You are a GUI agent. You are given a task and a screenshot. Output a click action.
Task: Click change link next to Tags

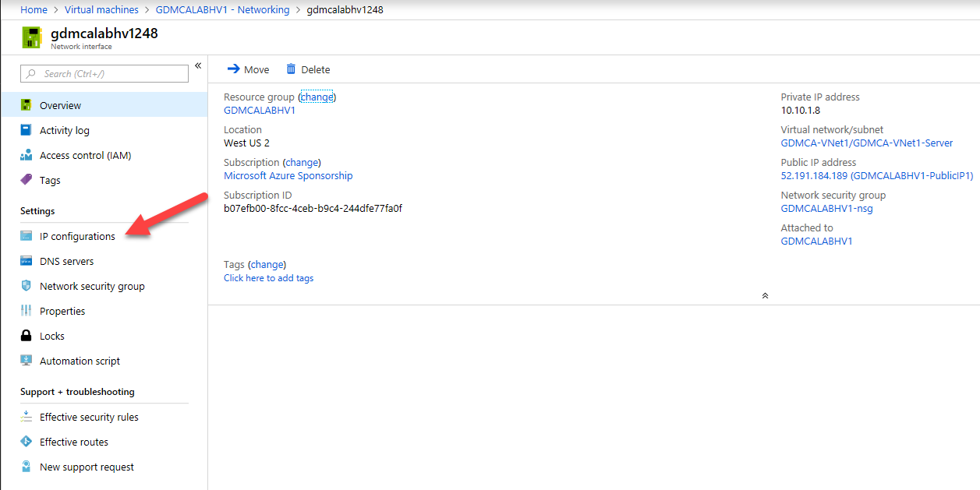point(267,265)
